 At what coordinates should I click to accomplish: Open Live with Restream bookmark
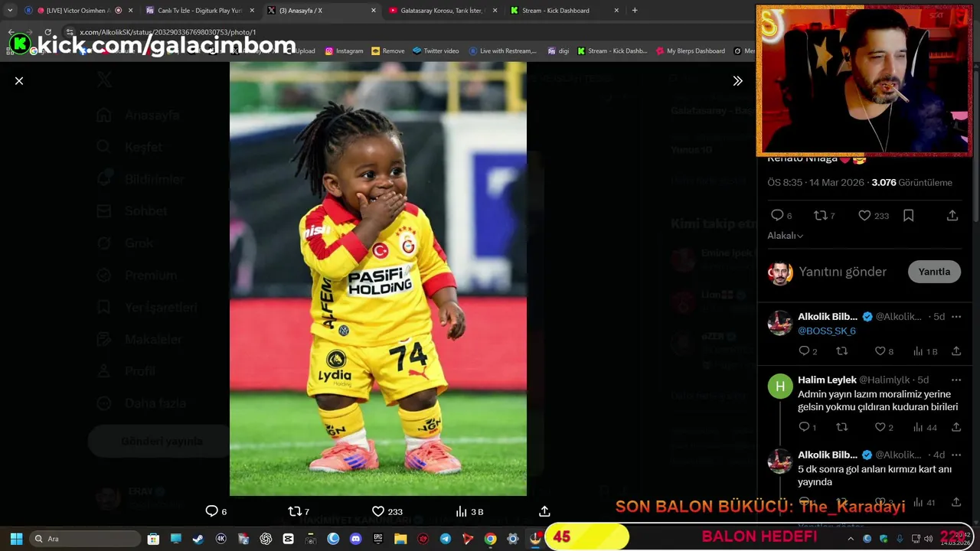(503, 51)
